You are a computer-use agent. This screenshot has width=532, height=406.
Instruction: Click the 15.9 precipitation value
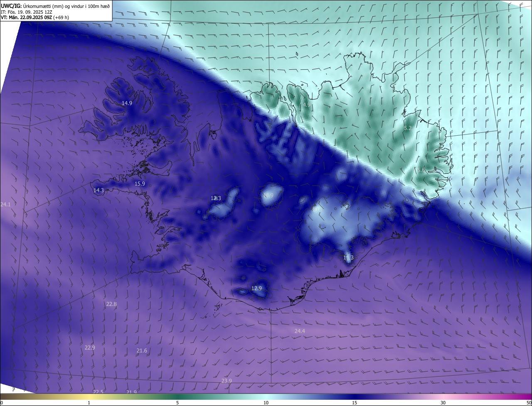[140, 183]
